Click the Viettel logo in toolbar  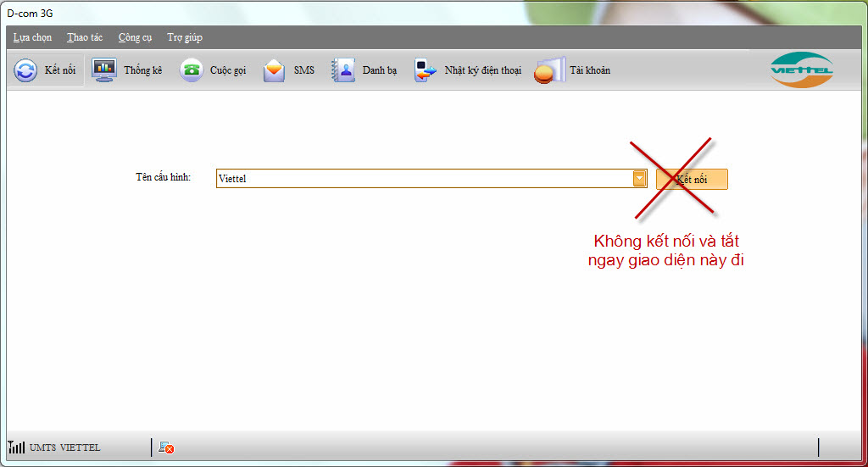[x=801, y=70]
